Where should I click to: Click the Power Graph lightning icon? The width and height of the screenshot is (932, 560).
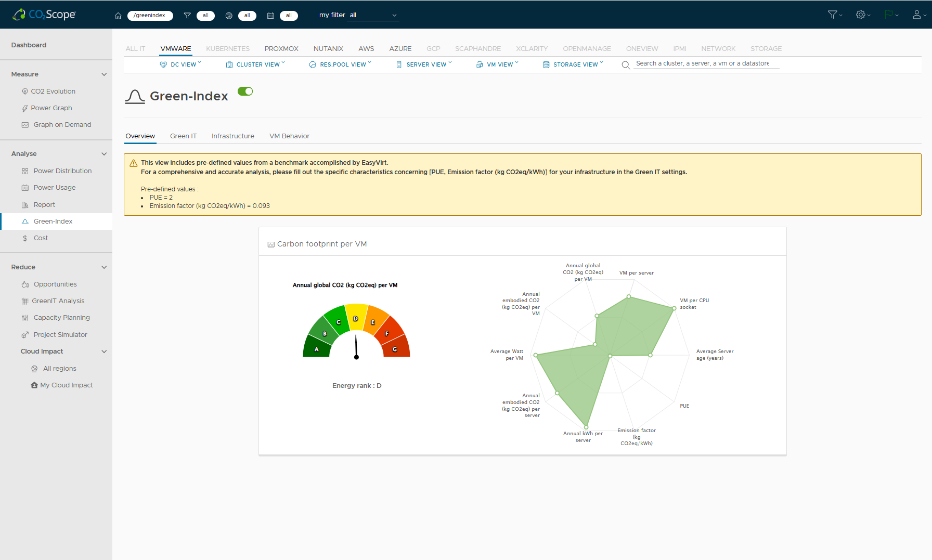[x=25, y=108]
